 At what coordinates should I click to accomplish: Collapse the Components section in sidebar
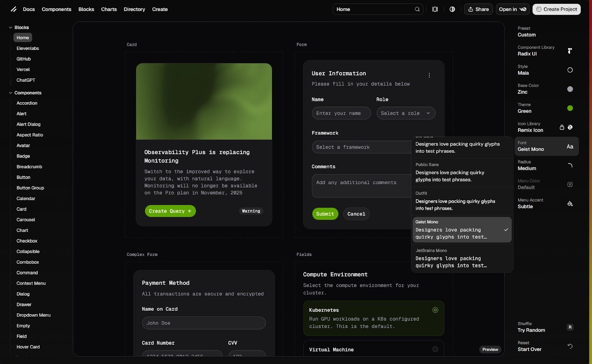click(11, 93)
